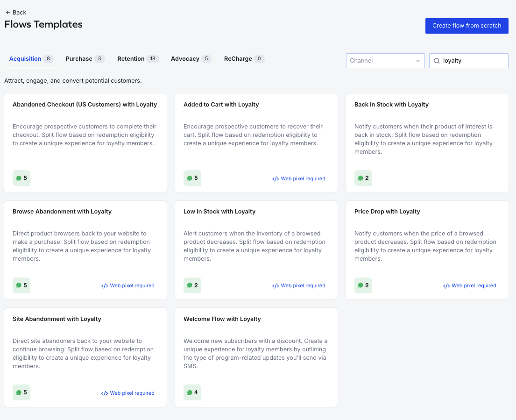This screenshot has width=516, height=420.
Task: Click Welcome Flow description about new subscribers
Action: (255, 354)
